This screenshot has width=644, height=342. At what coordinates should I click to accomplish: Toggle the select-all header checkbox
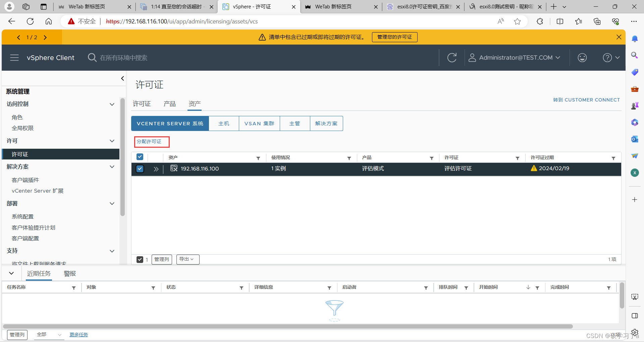pyautogui.click(x=140, y=157)
